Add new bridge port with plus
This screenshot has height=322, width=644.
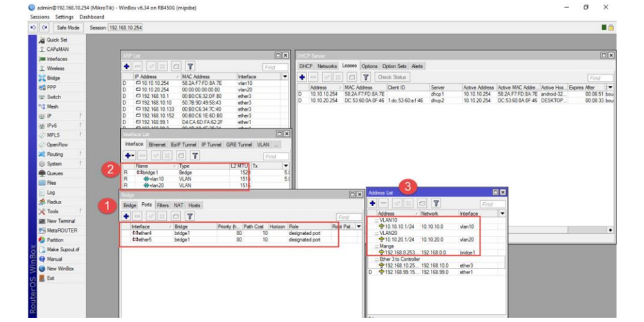tap(126, 216)
